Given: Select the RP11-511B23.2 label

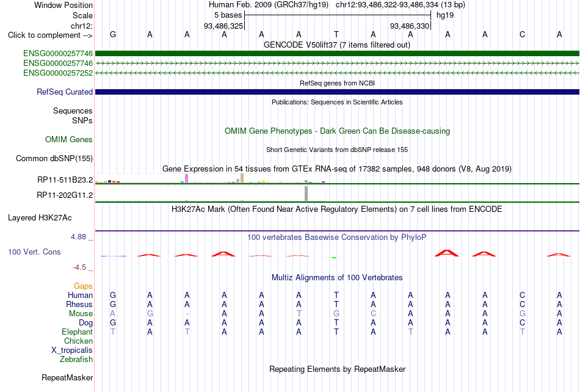Looking at the screenshot, I should click(65, 180).
